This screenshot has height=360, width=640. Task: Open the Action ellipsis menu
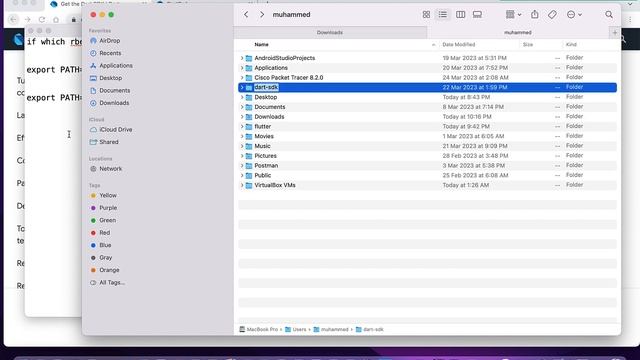[x=574, y=15]
